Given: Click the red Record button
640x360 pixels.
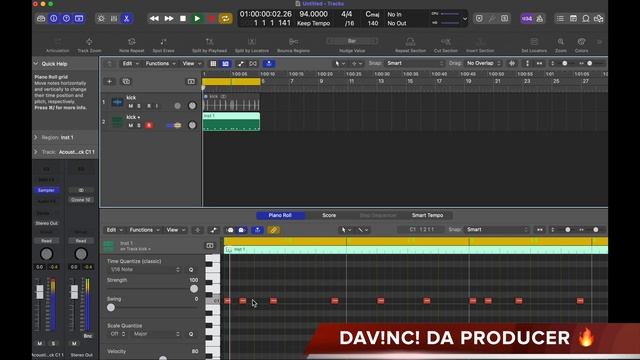Looking at the screenshot, I should click(211, 18).
